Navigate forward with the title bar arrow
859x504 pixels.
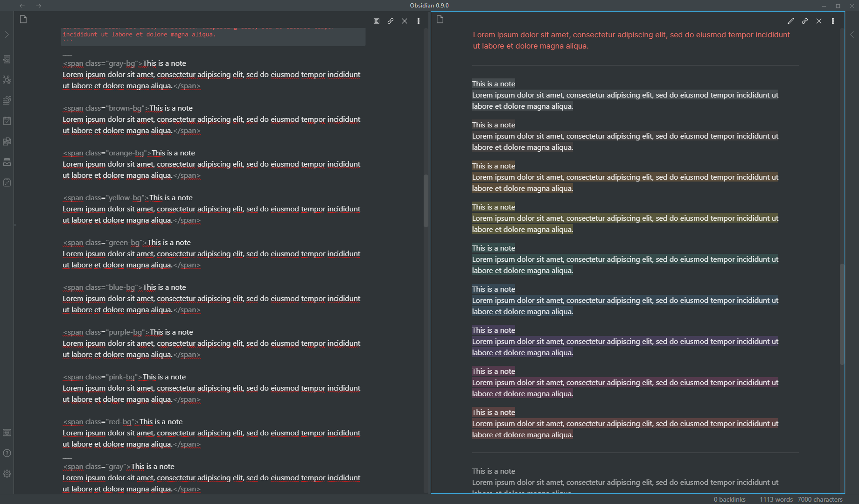point(39,6)
